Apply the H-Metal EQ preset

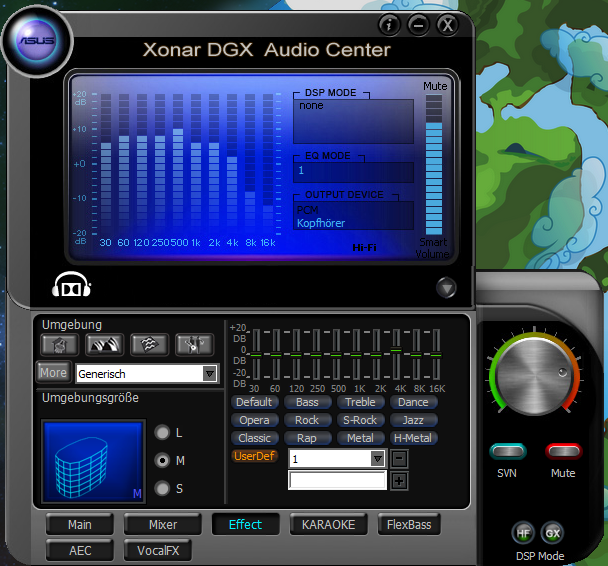[413, 438]
